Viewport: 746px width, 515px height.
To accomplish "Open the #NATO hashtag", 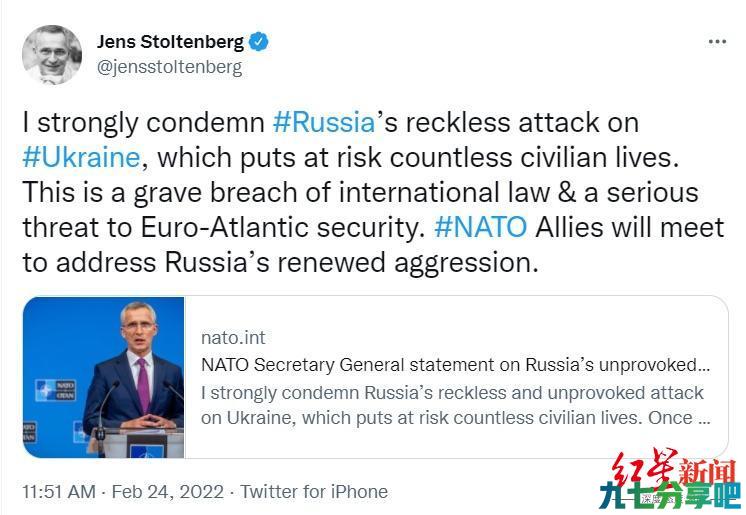I will pyautogui.click(x=481, y=228).
